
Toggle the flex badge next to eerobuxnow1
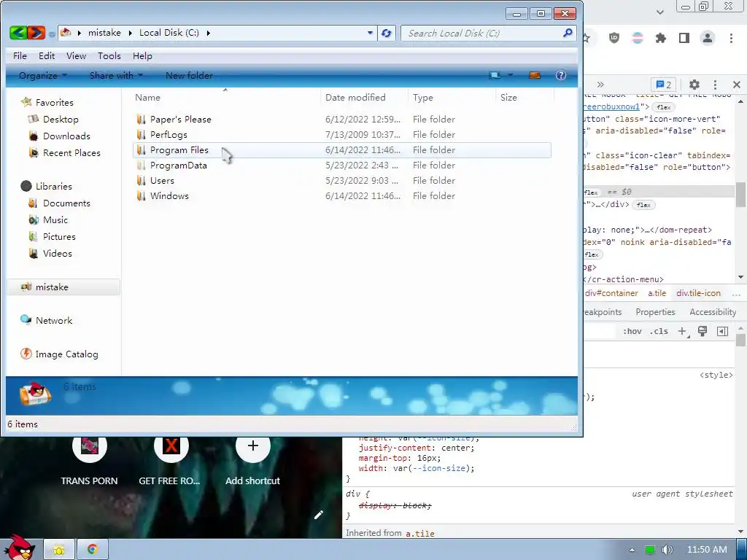(663, 107)
